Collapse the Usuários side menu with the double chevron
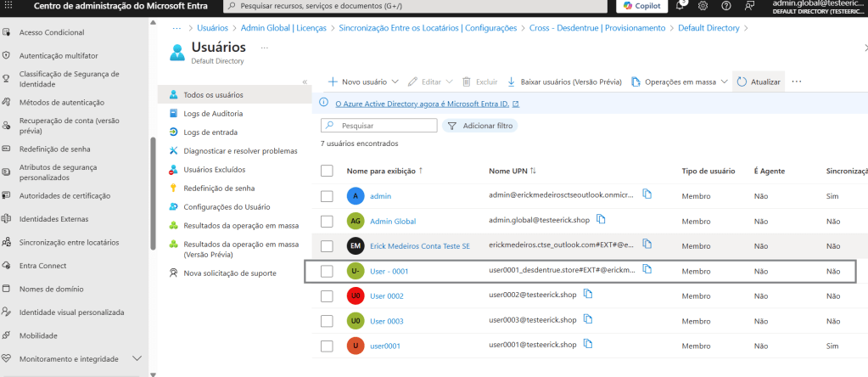 (x=305, y=82)
